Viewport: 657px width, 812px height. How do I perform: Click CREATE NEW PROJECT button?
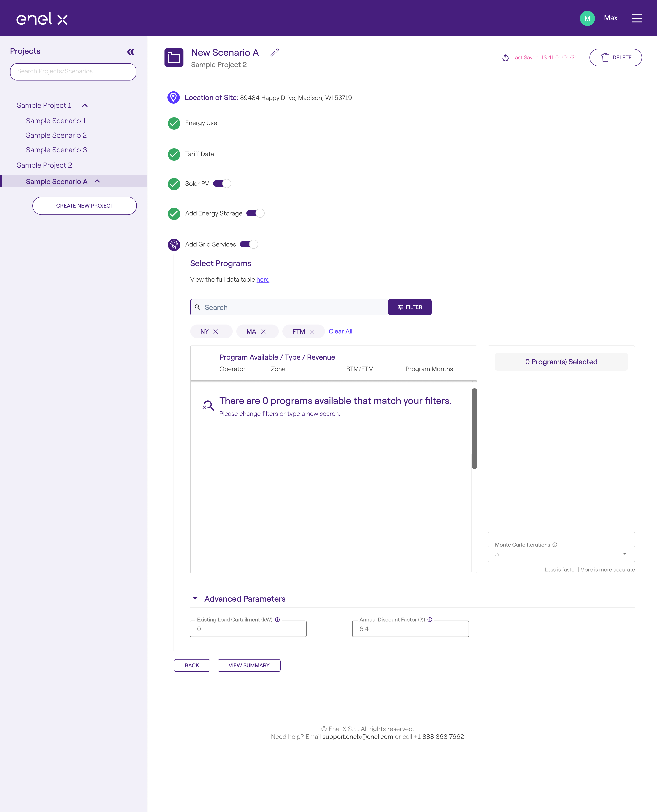pos(84,206)
